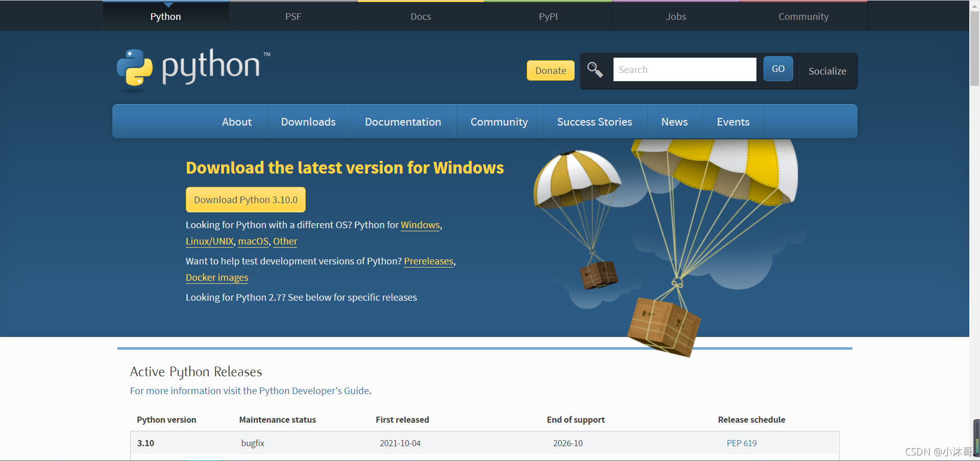The image size is (980, 461).
Task: Click the First released column header
Action: tap(402, 420)
